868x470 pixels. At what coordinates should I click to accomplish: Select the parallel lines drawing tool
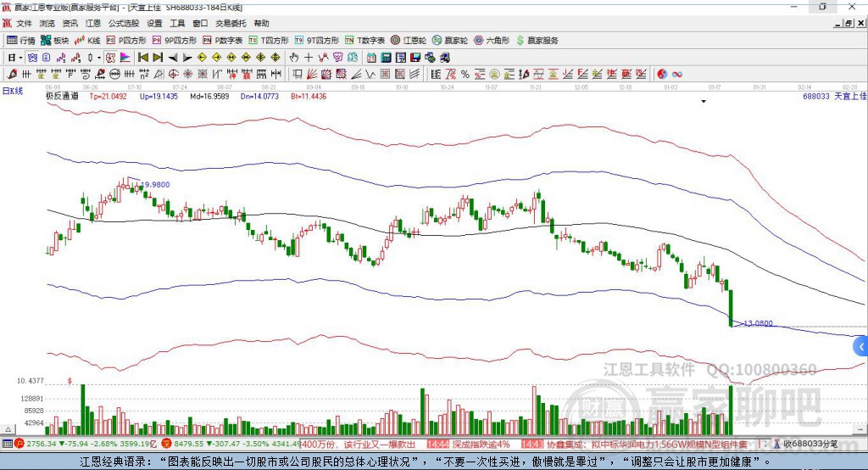tap(415, 75)
